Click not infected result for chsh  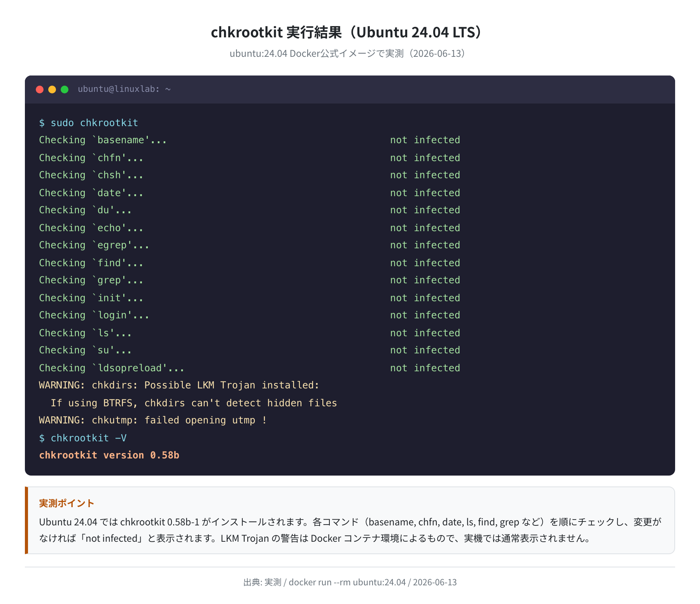[425, 175]
